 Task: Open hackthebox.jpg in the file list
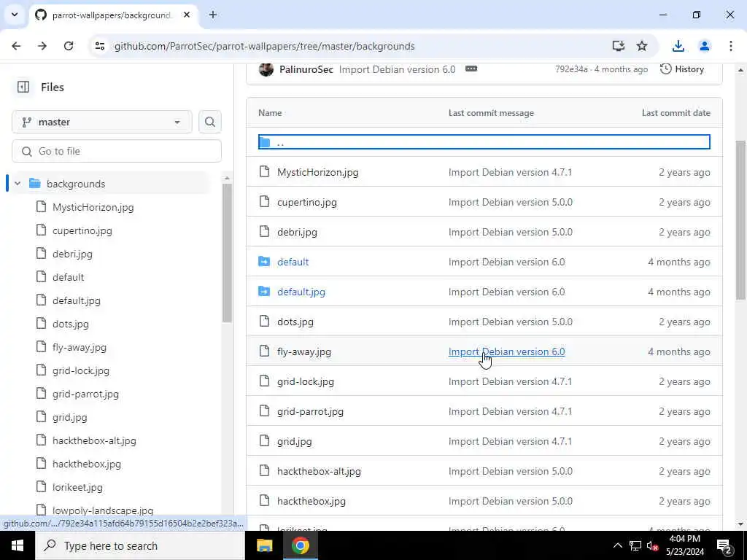[311, 502]
